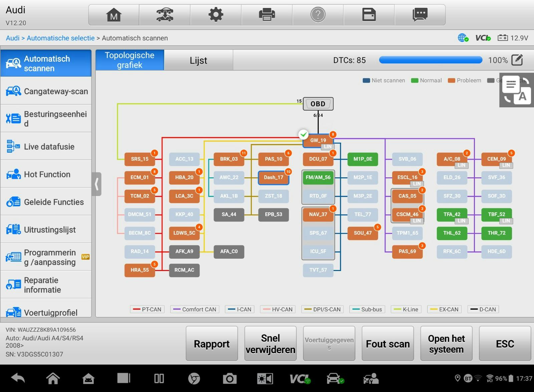Click the GW_19 gateway node

coord(318,140)
